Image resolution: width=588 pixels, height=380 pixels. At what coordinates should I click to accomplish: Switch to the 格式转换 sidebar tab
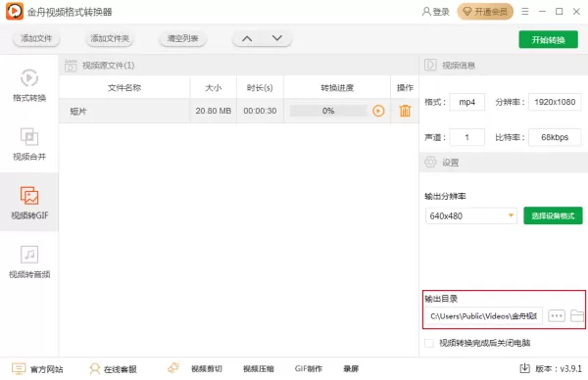tap(29, 85)
